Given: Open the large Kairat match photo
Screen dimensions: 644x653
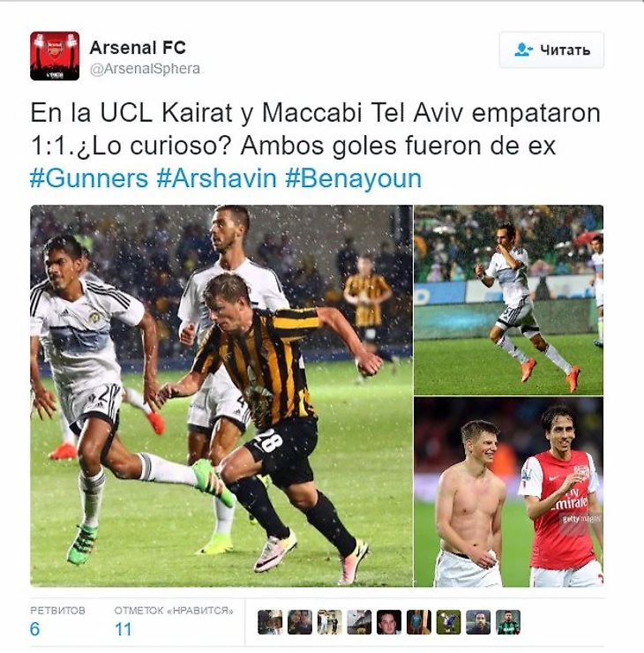Looking at the screenshot, I should pos(221,395).
